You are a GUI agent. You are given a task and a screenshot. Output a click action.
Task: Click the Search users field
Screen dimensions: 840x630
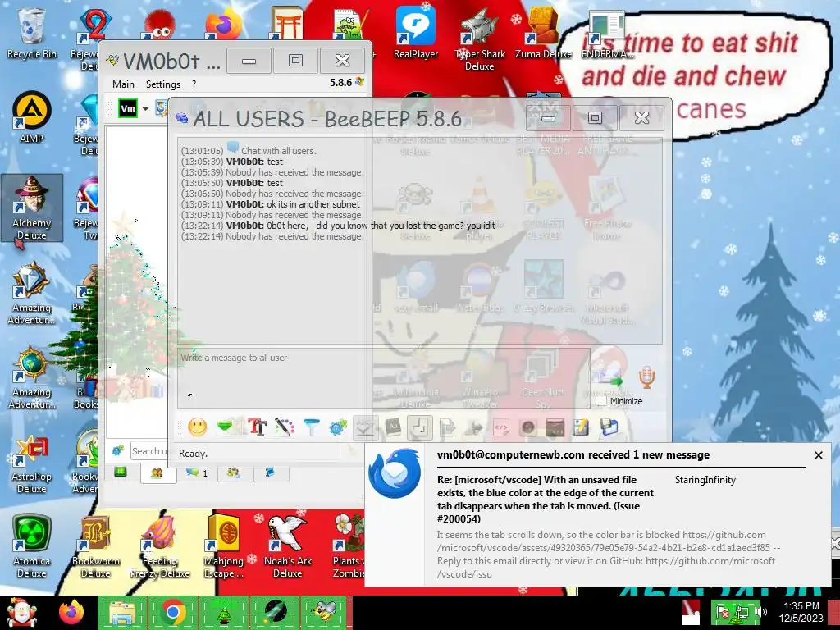(x=150, y=451)
